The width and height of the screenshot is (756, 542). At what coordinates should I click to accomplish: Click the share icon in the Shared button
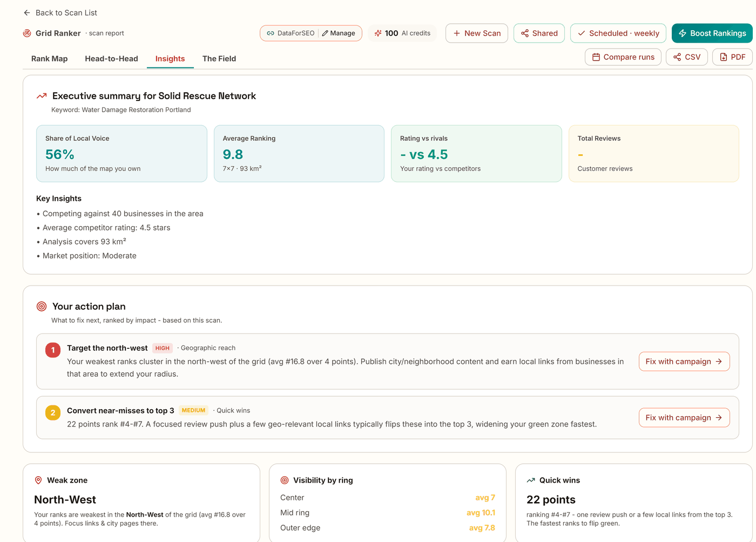(x=525, y=33)
